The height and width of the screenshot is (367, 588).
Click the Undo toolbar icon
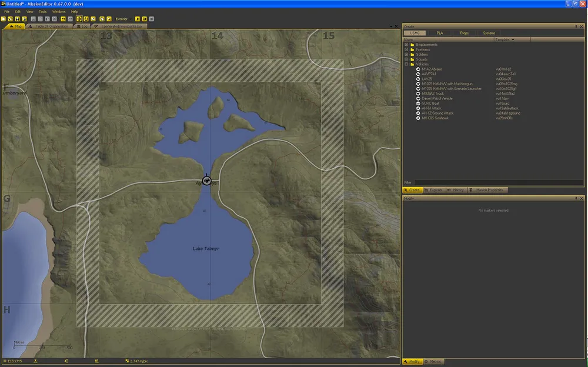tap(63, 19)
